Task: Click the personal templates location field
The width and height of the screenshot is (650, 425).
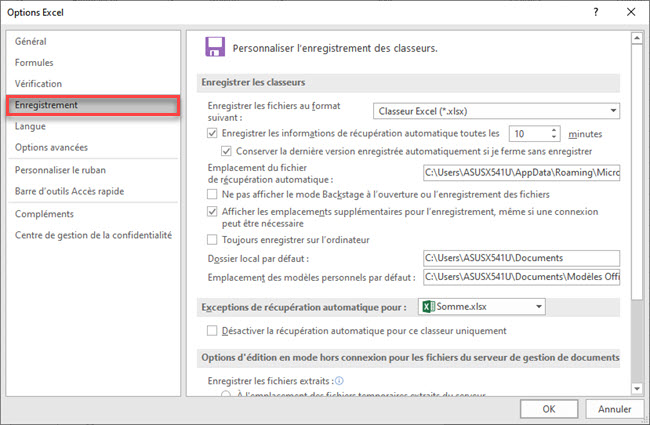Action: coord(521,277)
